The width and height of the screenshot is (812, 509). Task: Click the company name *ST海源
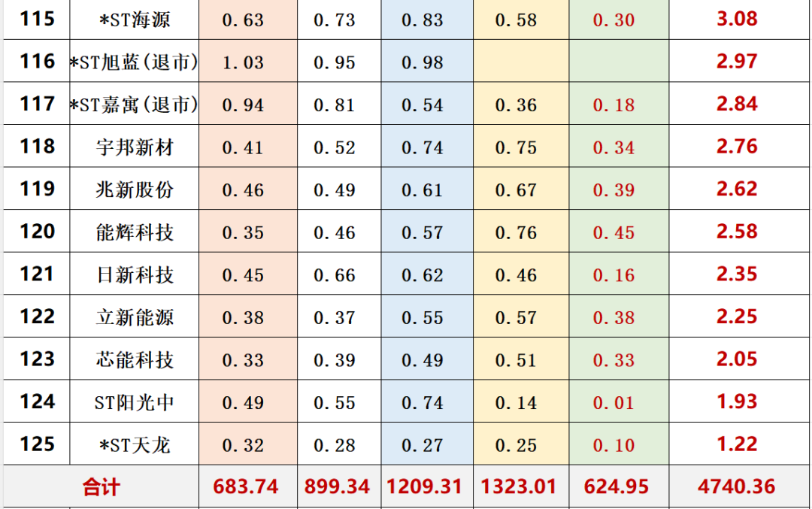(135, 20)
